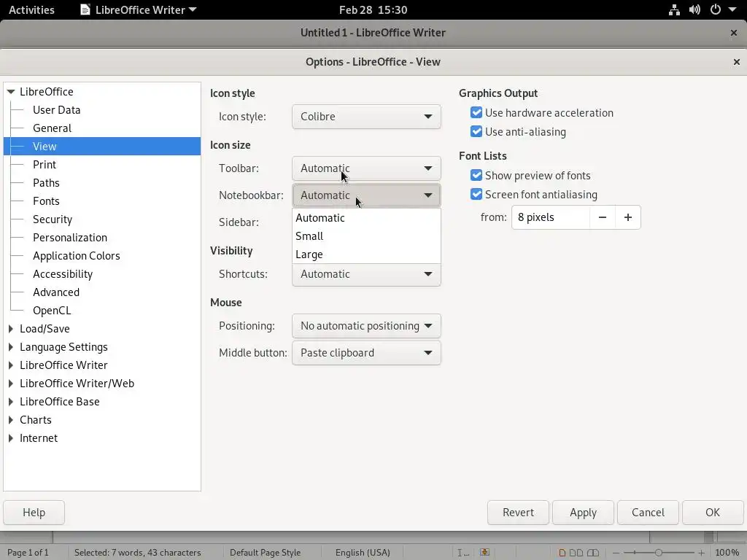Click the Cancel button
Image resolution: width=747 pixels, height=560 pixels.
pyautogui.click(x=648, y=513)
